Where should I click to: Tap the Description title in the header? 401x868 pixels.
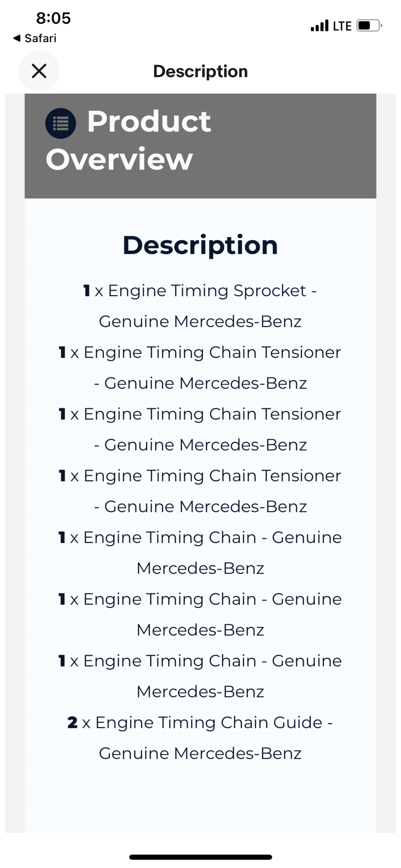pos(200,71)
